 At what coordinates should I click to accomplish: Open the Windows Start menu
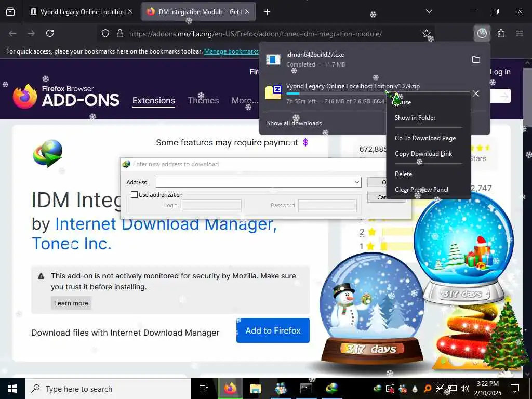click(12, 389)
